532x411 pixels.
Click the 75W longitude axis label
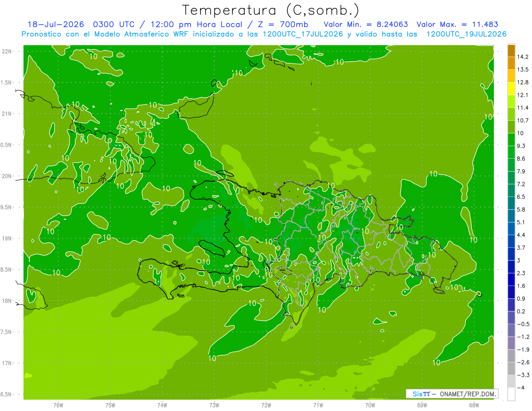click(x=110, y=405)
